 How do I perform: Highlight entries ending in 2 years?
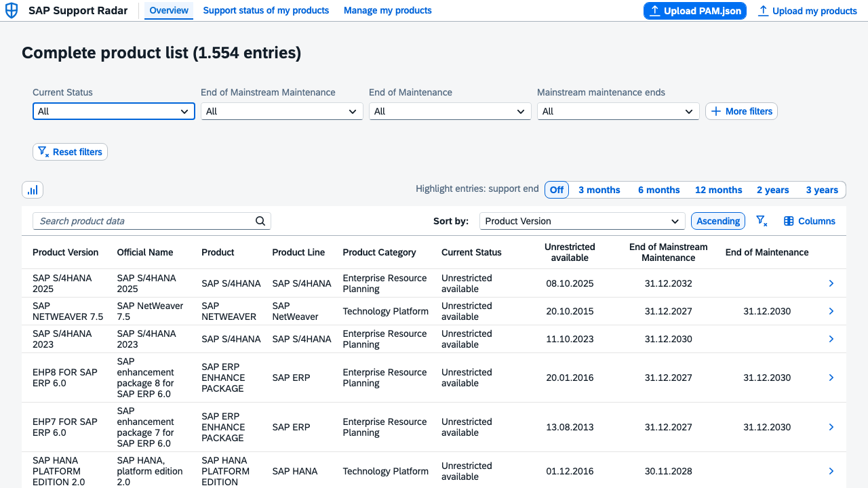[x=773, y=190]
